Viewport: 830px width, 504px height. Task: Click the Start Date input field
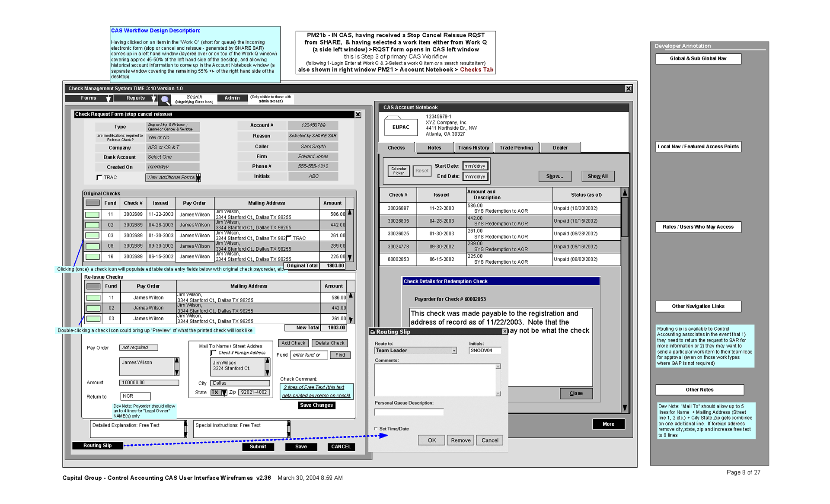click(475, 166)
